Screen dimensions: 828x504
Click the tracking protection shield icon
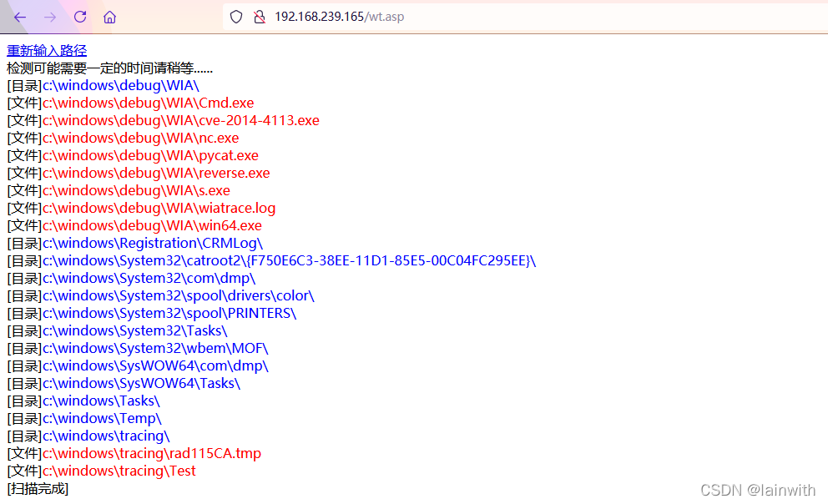click(x=236, y=17)
